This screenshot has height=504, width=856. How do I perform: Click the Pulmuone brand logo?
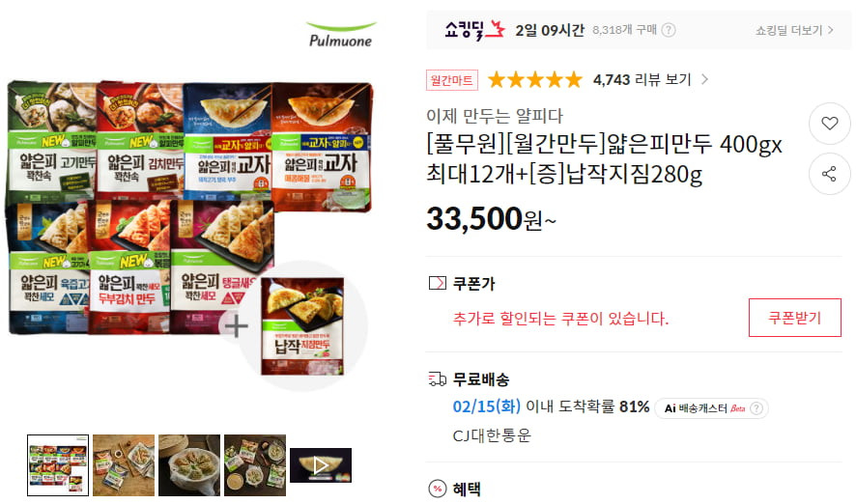point(341,35)
